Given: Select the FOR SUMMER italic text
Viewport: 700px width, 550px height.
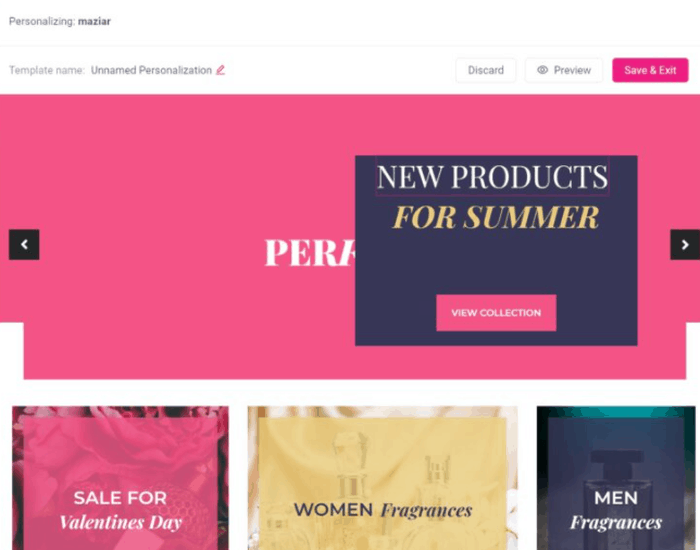Looking at the screenshot, I should (x=496, y=217).
